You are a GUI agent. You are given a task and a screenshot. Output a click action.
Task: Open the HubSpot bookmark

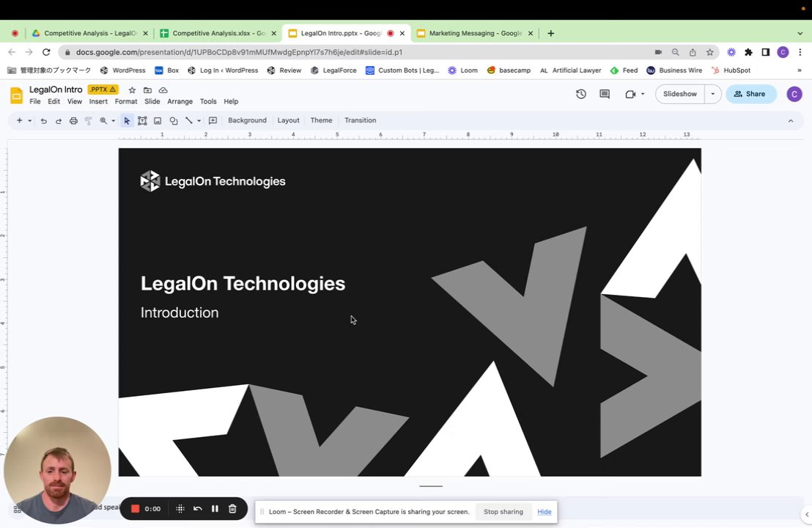pos(731,70)
